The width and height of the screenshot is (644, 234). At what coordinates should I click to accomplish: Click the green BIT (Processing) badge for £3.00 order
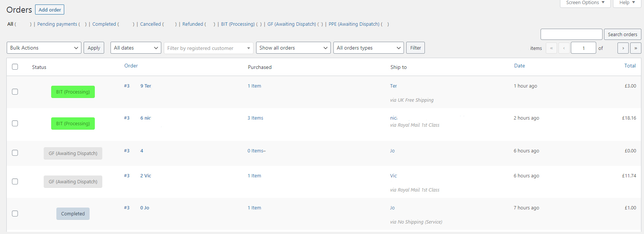[x=73, y=92]
